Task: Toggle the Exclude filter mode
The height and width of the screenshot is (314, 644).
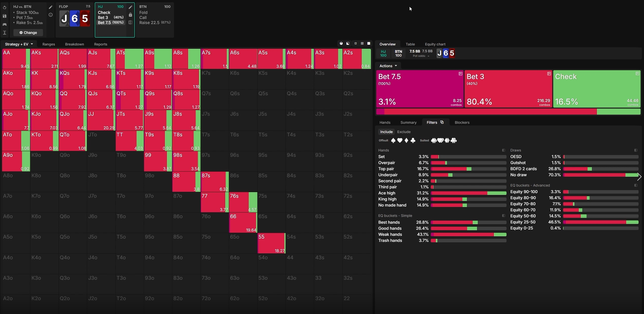Action: click(404, 132)
